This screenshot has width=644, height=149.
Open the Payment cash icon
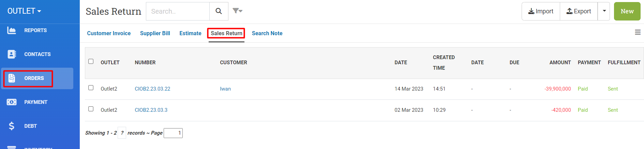12,102
